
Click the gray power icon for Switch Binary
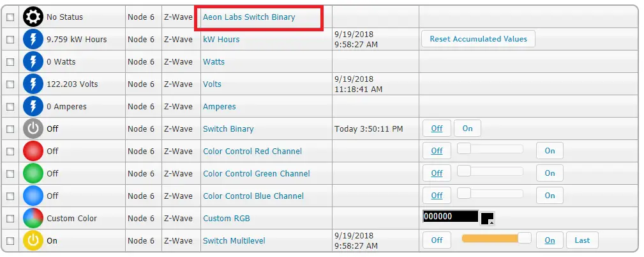coord(33,128)
